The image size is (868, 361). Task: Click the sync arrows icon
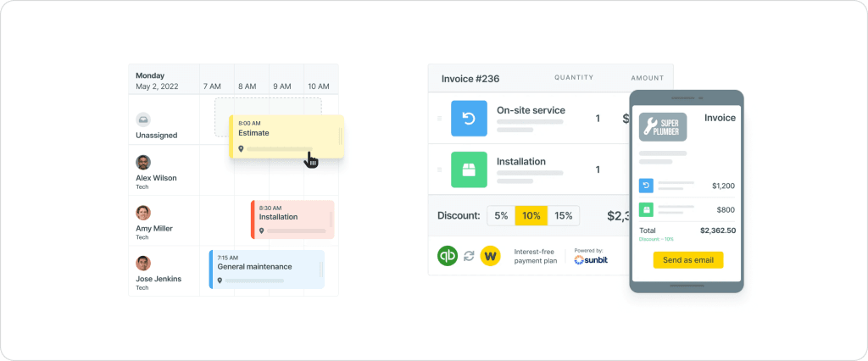click(469, 255)
